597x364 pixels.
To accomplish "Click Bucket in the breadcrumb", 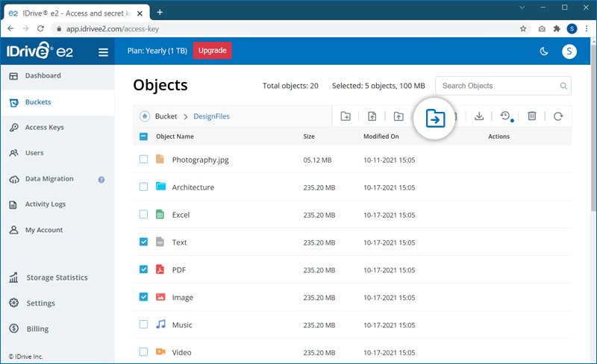I will [x=166, y=116].
